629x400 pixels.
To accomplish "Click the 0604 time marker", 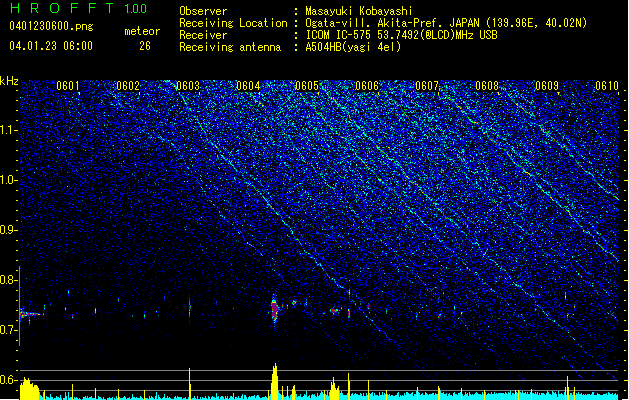I will [x=248, y=86].
